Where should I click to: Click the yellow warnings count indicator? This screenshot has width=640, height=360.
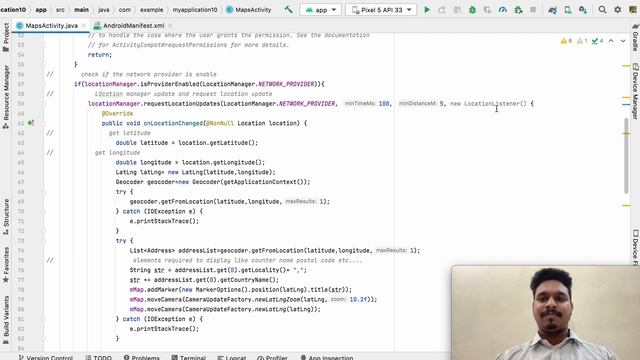pos(566,41)
